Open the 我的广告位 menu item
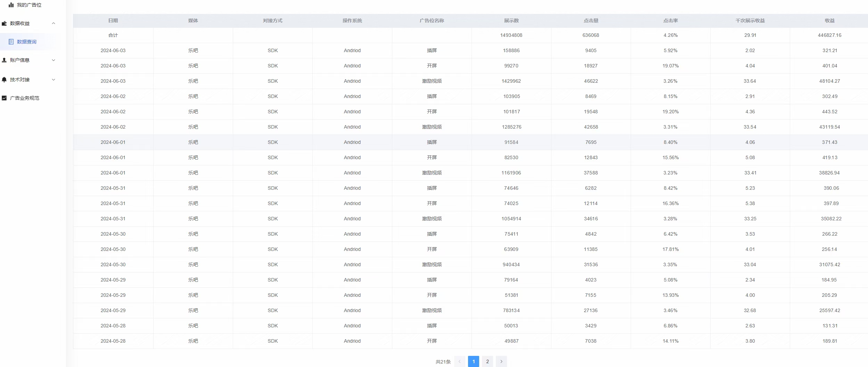Viewport: 868px width, 367px height. pyautogui.click(x=29, y=5)
